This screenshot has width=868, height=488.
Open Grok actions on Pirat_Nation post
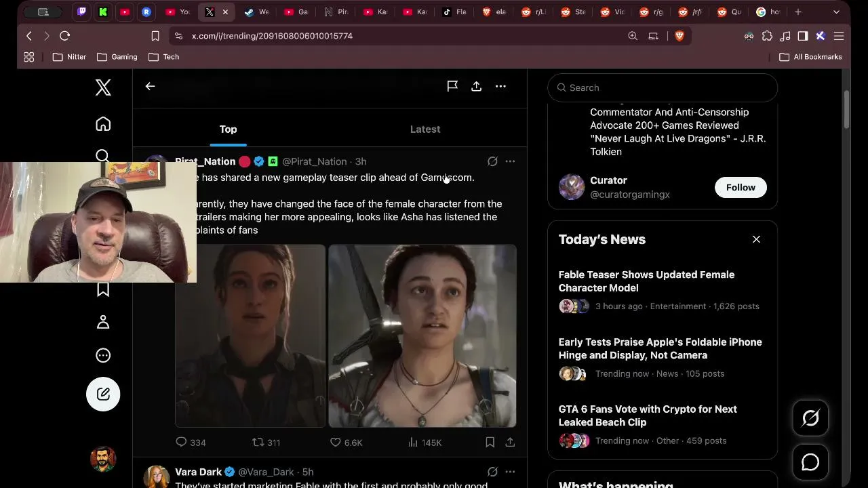click(492, 161)
